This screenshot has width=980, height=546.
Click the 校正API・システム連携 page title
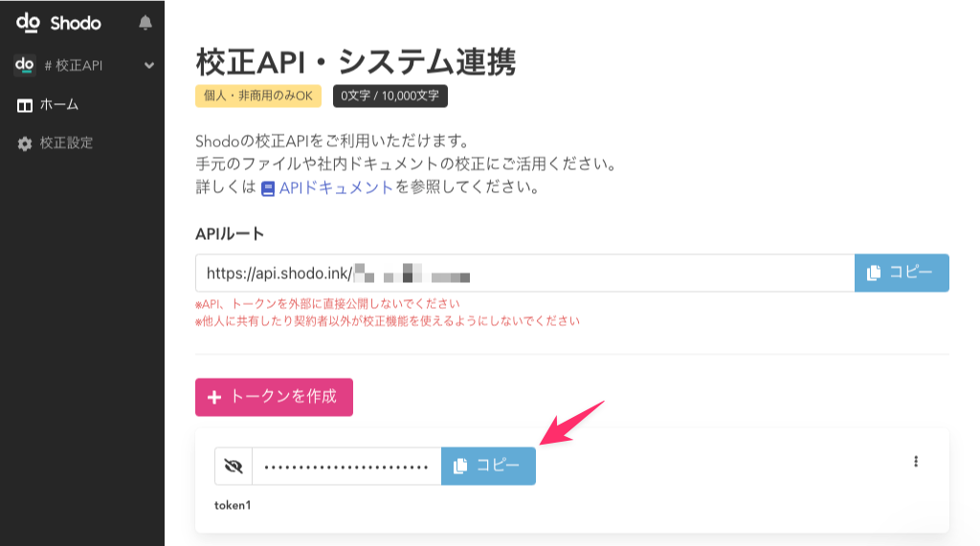pyautogui.click(x=356, y=62)
